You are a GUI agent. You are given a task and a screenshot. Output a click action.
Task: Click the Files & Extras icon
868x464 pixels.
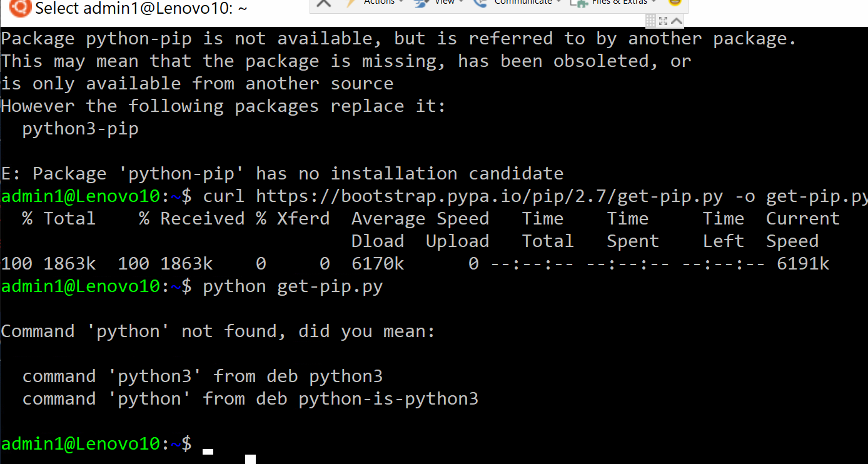click(x=580, y=3)
